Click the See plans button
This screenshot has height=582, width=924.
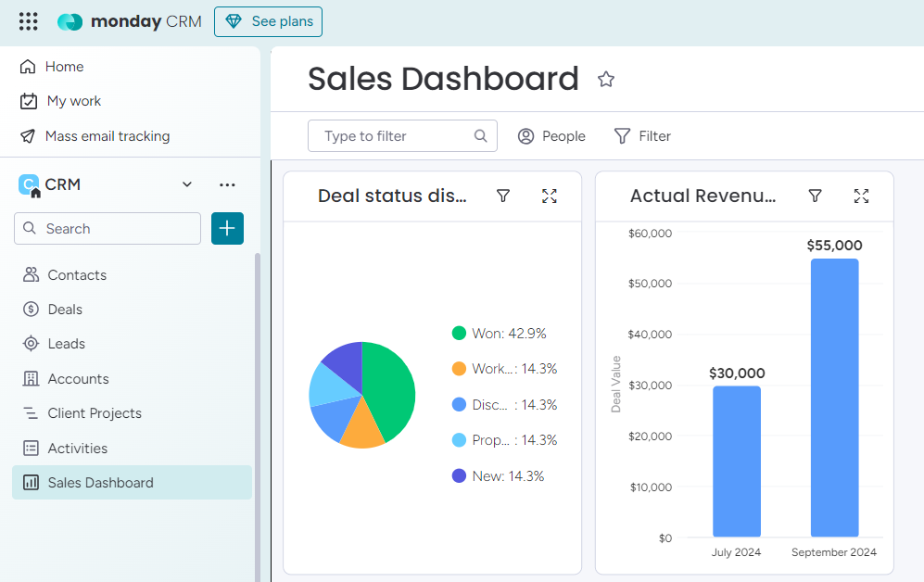(268, 21)
